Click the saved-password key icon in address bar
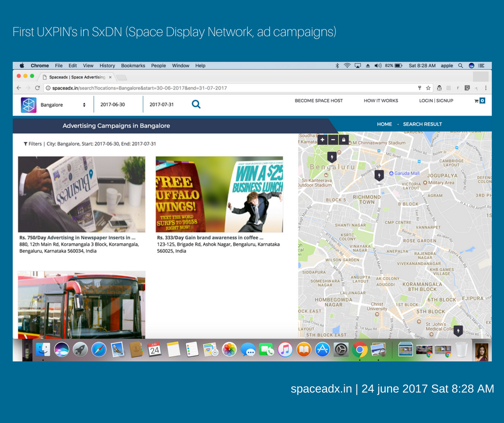Screen dimensions: 504x423 coord(419,88)
